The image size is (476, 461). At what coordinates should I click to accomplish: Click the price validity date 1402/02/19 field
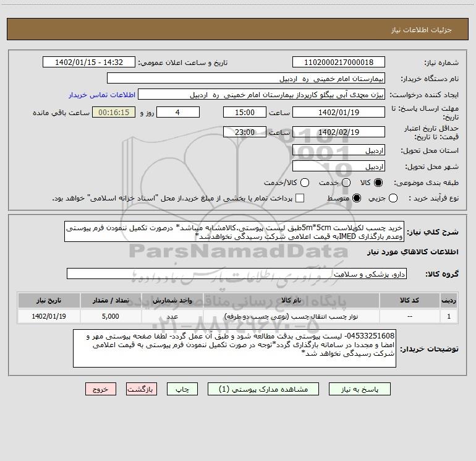click(339, 132)
